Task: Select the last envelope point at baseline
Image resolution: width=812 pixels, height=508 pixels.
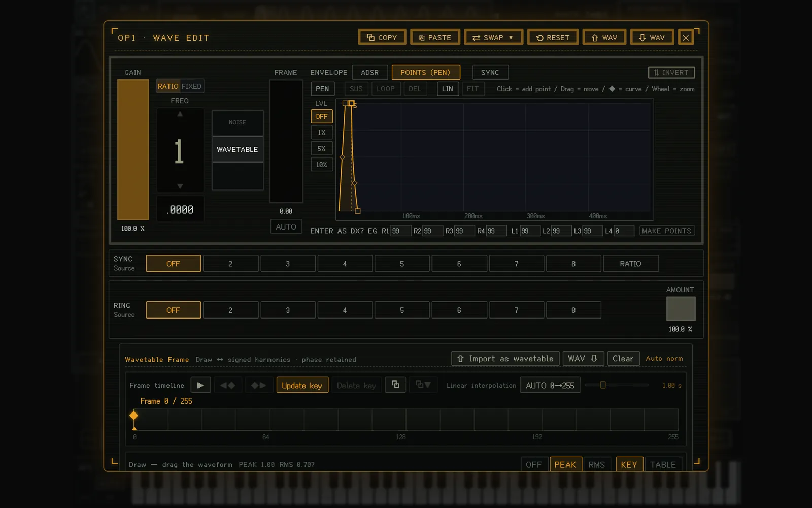Action: (x=358, y=211)
